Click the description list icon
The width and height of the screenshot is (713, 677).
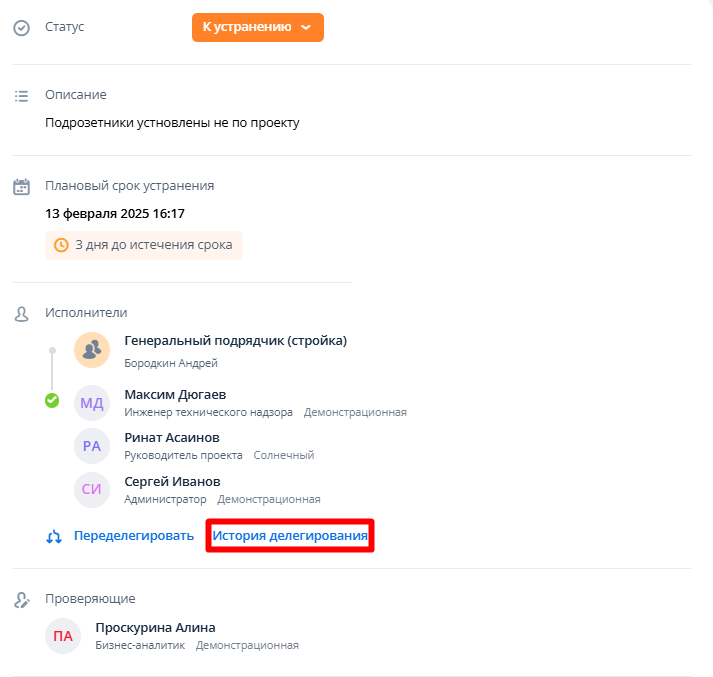click(x=21, y=95)
